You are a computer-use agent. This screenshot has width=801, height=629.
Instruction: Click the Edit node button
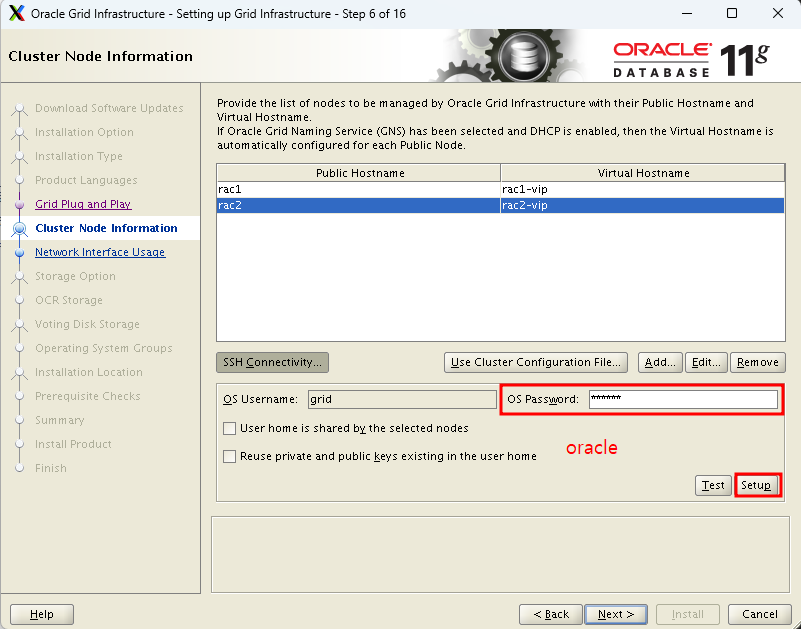(x=706, y=362)
